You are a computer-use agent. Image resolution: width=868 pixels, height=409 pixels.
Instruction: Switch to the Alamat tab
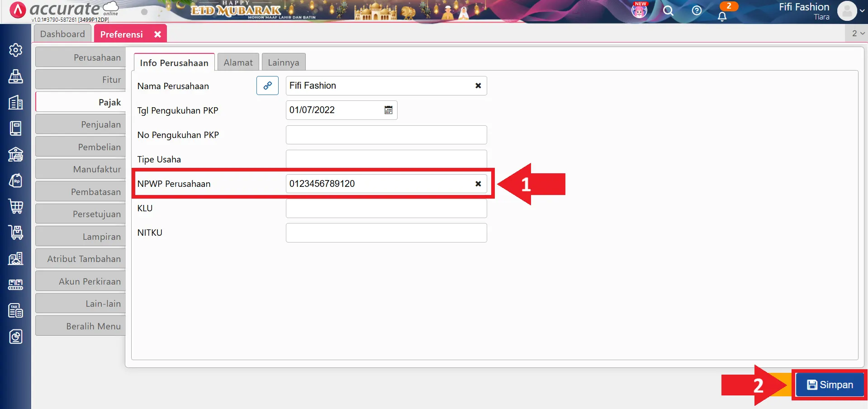238,62
